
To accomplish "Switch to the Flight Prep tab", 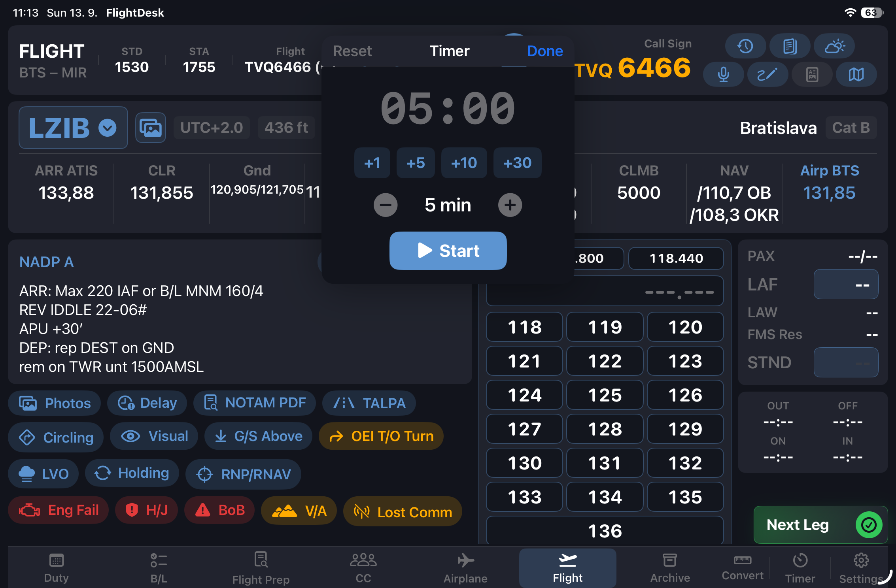I will pos(261,568).
